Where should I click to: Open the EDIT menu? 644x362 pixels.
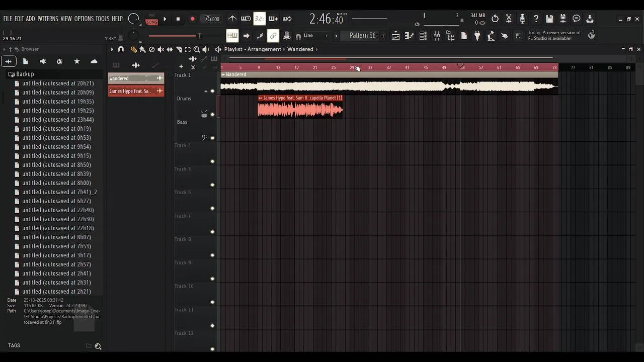(x=19, y=19)
